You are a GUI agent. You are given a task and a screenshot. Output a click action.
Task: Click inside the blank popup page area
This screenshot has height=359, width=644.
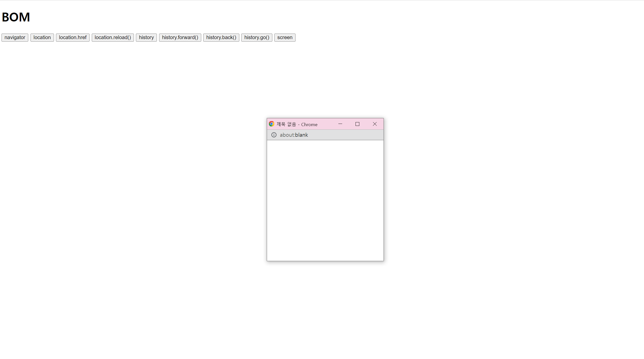(x=325, y=201)
